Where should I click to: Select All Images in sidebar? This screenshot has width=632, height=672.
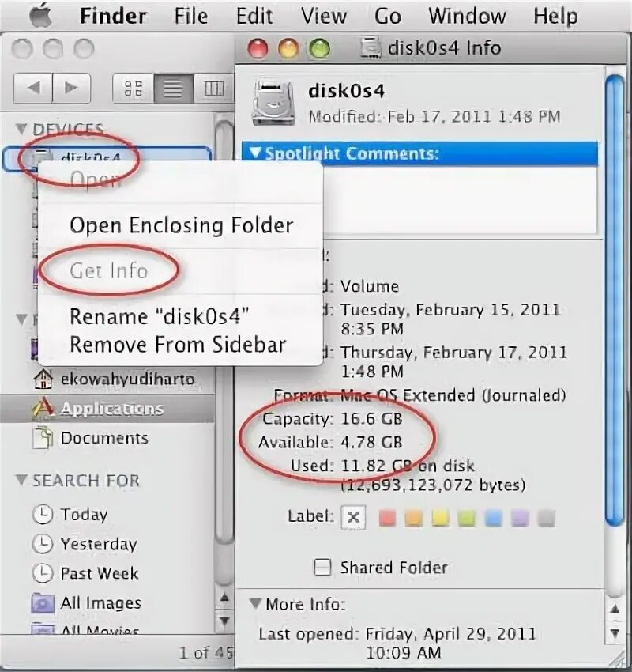[x=100, y=603]
